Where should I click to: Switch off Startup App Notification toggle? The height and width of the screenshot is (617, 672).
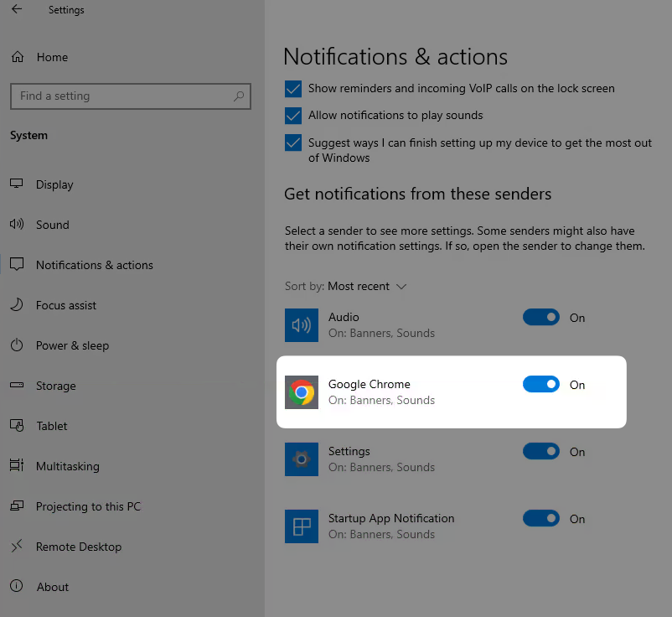click(540, 519)
